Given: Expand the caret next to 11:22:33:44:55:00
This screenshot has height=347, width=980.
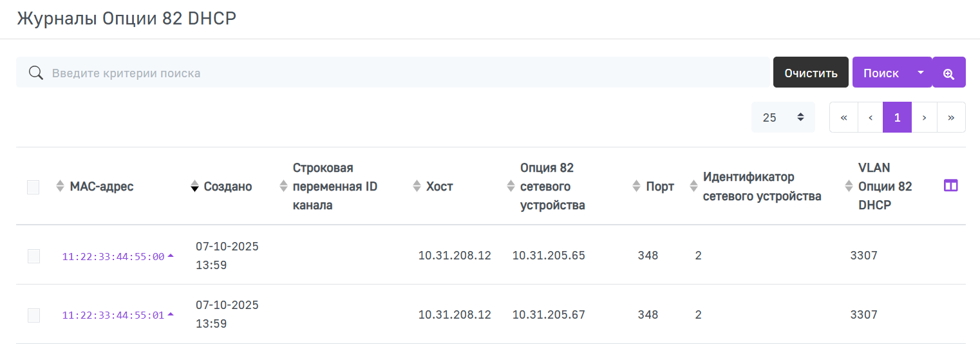Looking at the screenshot, I should point(171,256).
